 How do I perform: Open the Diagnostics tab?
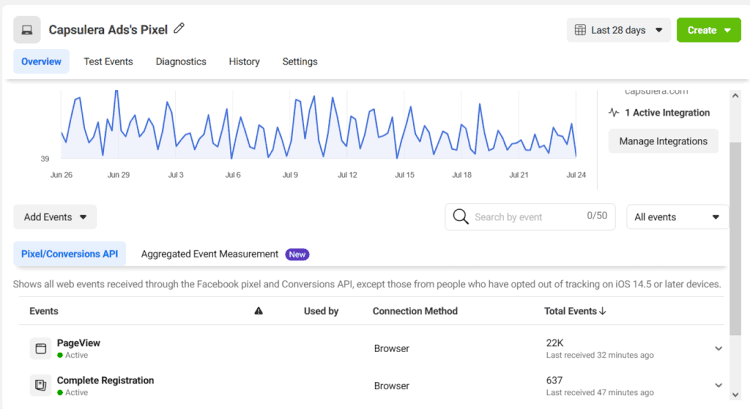click(x=181, y=61)
